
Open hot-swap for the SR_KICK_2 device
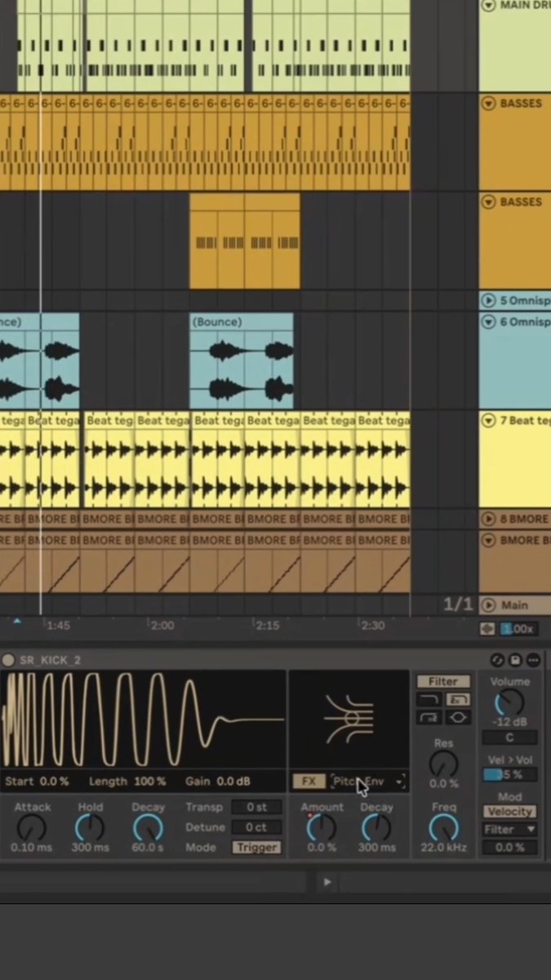(x=497, y=660)
